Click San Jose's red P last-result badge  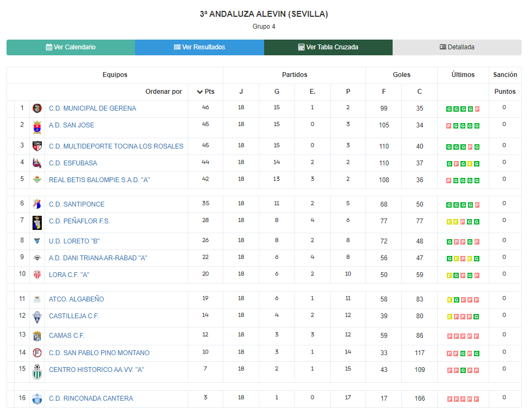tap(448, 126)
